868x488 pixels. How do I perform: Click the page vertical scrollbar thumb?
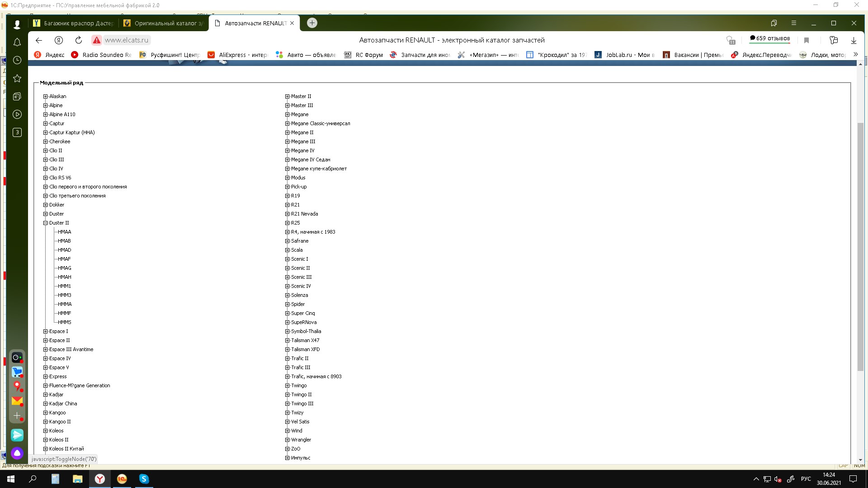point(860,247)
